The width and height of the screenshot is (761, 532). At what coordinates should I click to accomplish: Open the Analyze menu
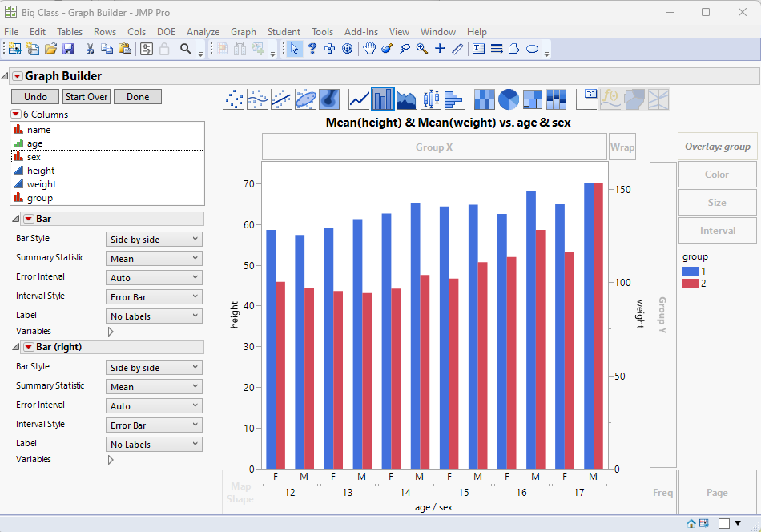pos(203,32)
